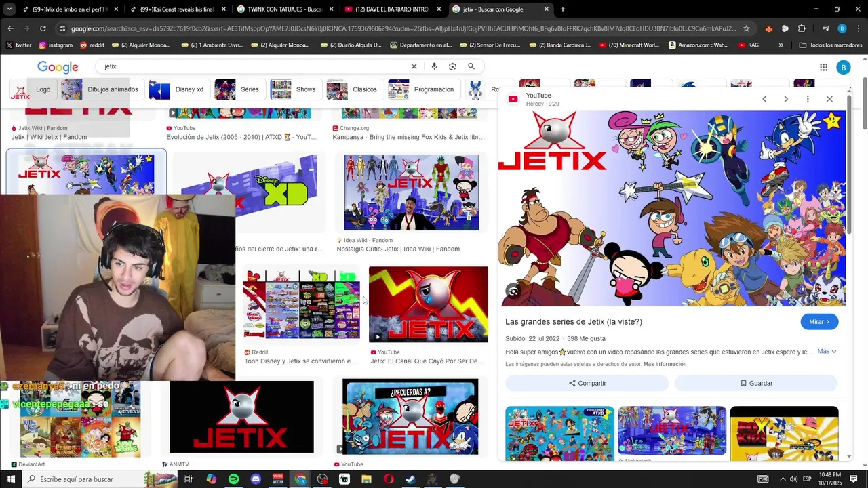This screenshot has height=488, width=868.
Task: Open the Reddit Toon Disney logos thumbnail
Action: click(x=302, y=304)
